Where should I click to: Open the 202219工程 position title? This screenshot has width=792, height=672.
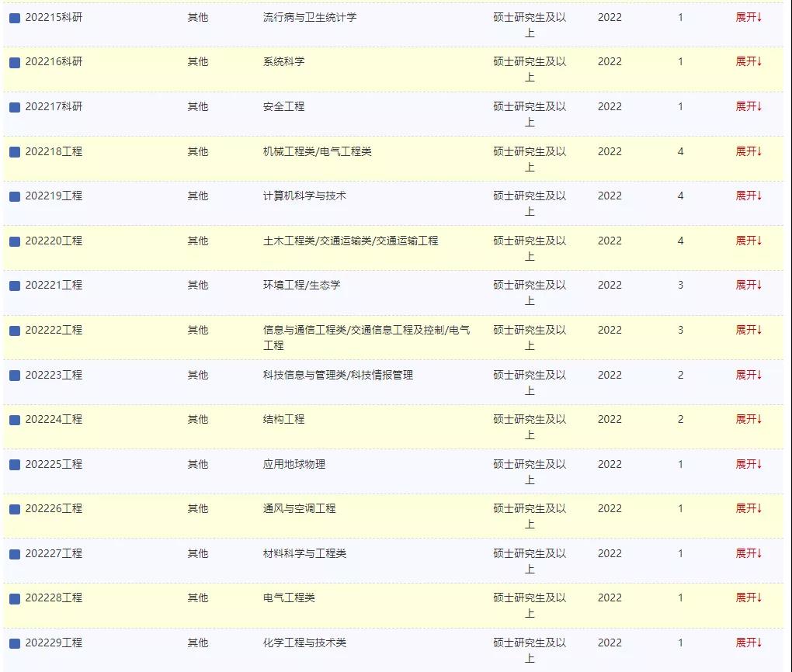[54, 196]
